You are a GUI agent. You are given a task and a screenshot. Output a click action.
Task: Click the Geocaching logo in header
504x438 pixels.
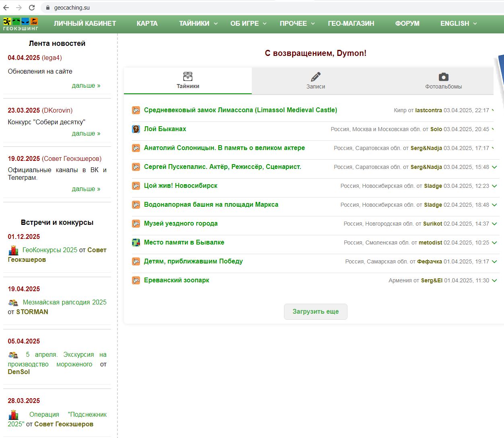coord(21,24)
